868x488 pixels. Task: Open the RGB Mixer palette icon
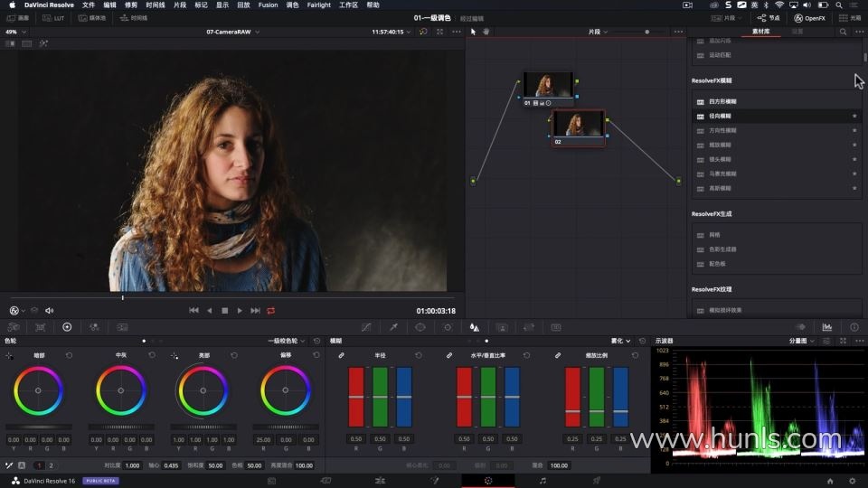pyautogui.click(x=95, y=327)
